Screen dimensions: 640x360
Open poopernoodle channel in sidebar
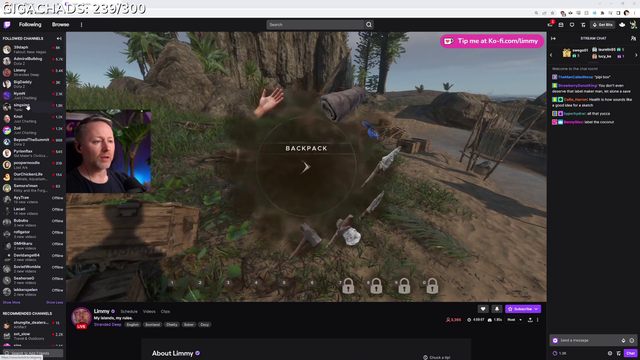click(x=33, y=165)
